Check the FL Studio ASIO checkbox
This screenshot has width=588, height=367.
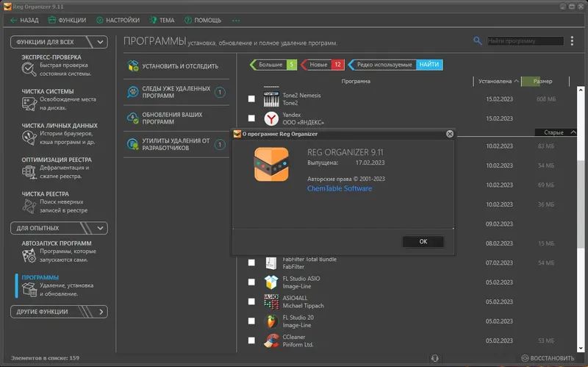click(251, 282)
